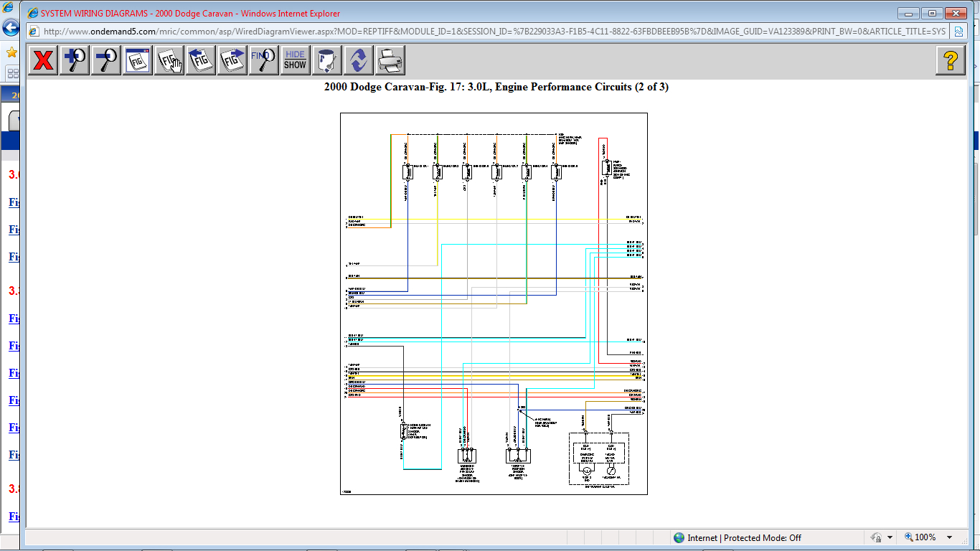This screenshot has width=980, height=551.
Task: Open the paint bucket color tool
Action: pyautogui.click(x=326, y=60)
